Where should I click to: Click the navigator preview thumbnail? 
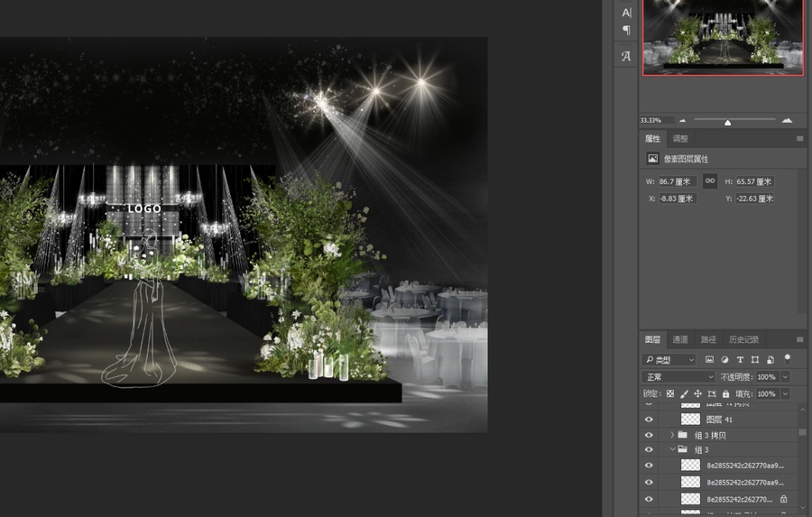pos(723,37)
